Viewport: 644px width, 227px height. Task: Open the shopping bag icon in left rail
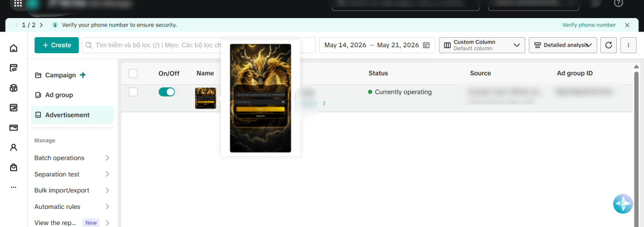pos(14,167)
